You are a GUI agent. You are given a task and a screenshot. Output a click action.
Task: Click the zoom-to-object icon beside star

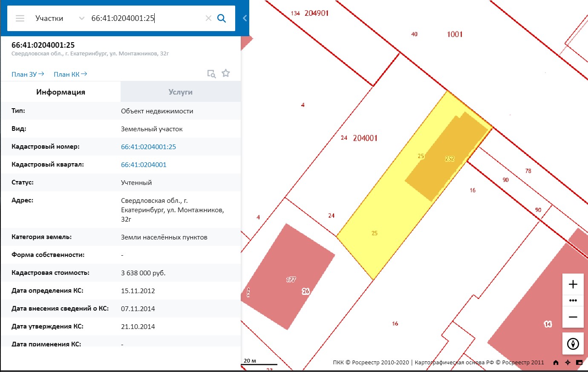tap(211, 74)
